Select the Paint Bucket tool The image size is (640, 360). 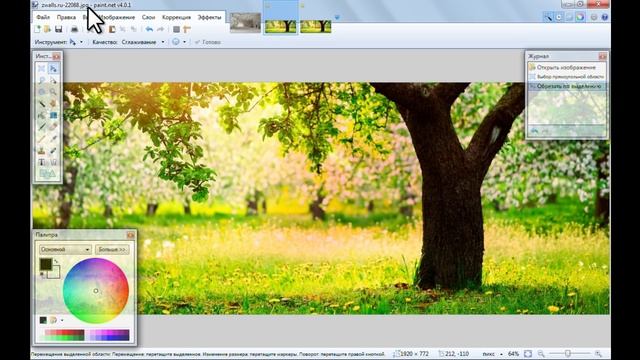coord(42,116)
